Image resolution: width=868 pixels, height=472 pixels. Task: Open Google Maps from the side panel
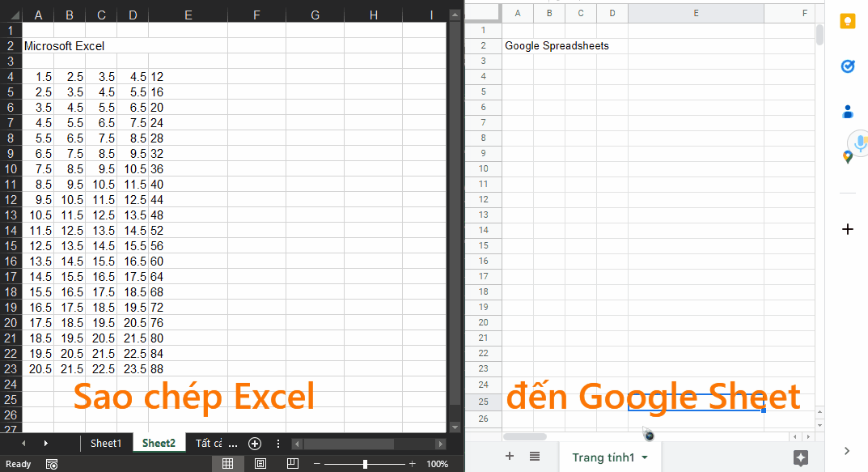click(x=847, y=157)
